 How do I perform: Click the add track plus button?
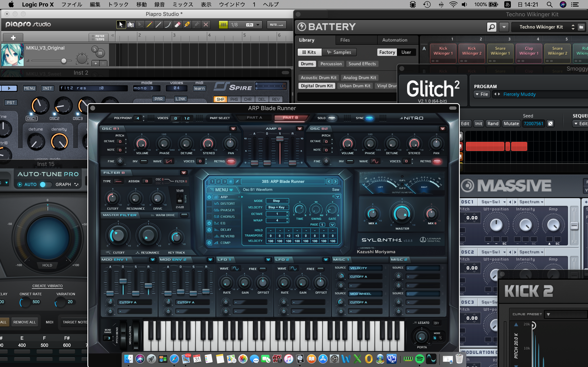pos(13,38)
